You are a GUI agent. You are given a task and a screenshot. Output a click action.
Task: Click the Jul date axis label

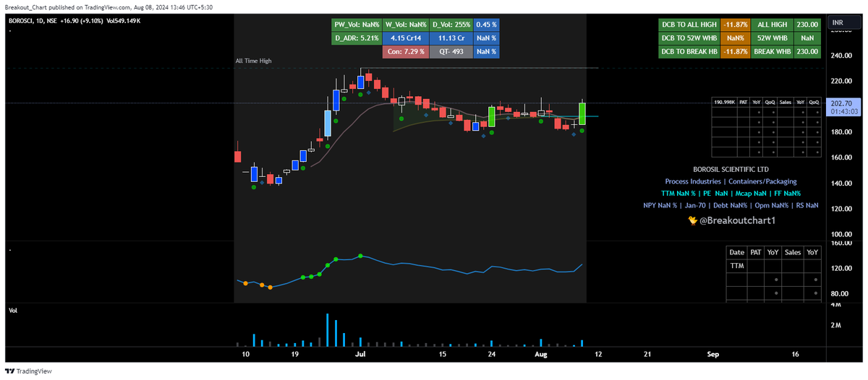[x=360, y=355]
